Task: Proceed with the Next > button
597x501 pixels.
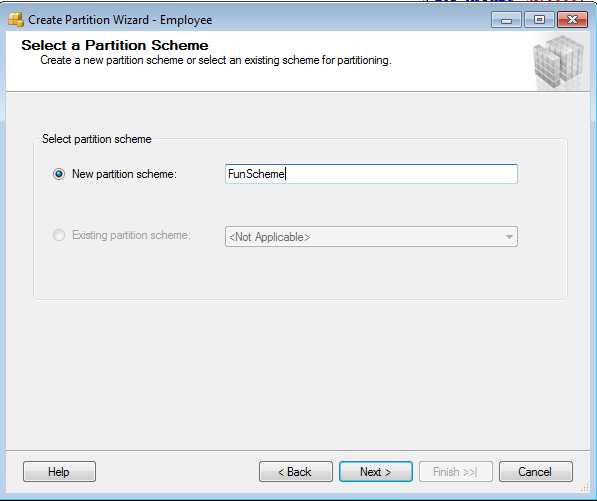Action: pos(376,472)
